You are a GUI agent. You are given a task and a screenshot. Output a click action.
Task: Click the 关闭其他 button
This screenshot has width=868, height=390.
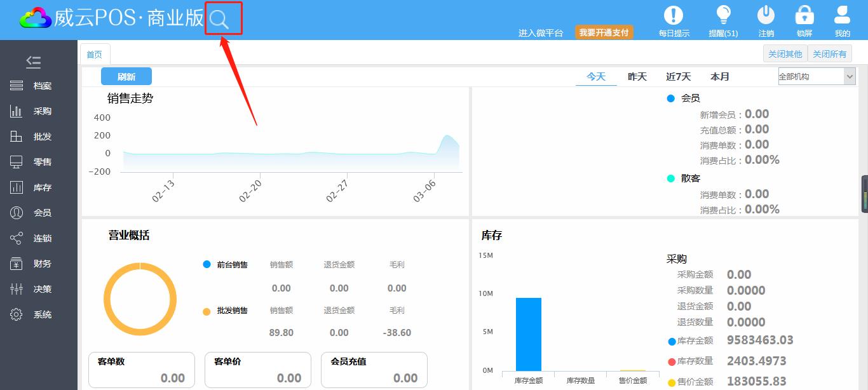click(x=785, y=54)
